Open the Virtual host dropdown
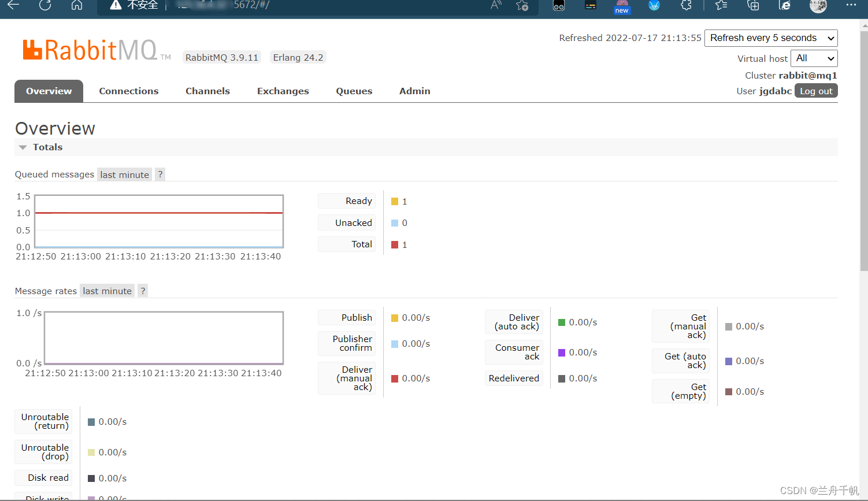868x501 pixels. click(814, 58)
